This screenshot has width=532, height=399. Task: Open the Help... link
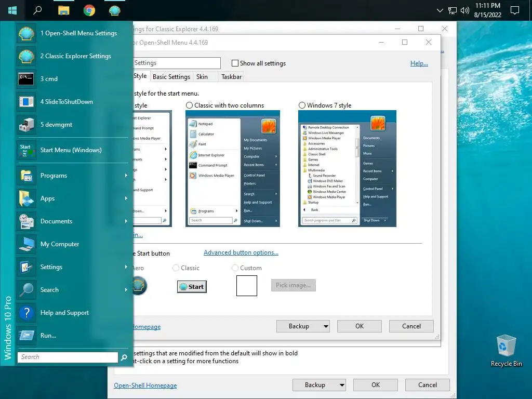coord(419,63)
